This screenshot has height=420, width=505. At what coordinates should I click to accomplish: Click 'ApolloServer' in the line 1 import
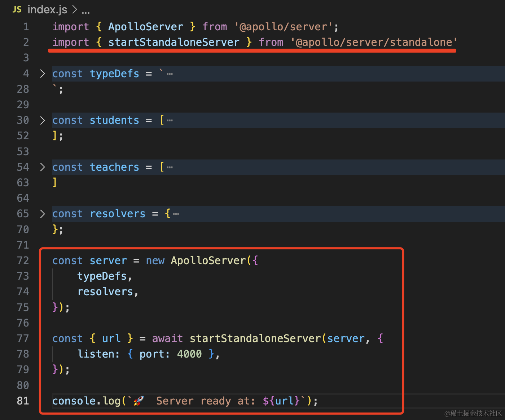pyautogui.click(x=146, y=27)
